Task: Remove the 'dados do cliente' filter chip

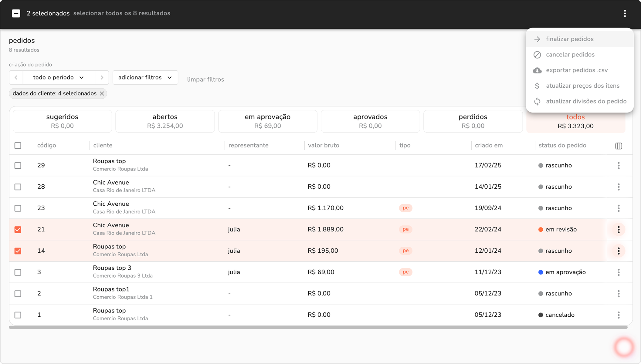Action: point(102,94)
